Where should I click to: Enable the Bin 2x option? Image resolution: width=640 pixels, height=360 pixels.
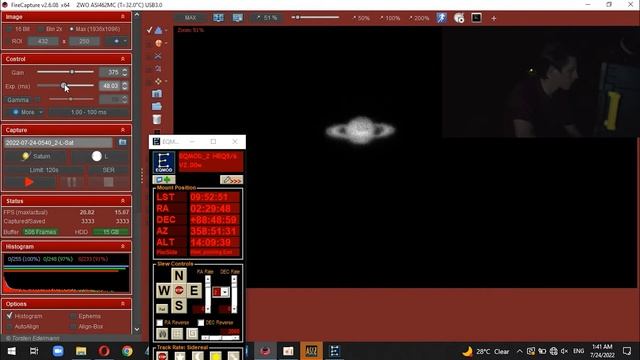[x=40, y=29]
